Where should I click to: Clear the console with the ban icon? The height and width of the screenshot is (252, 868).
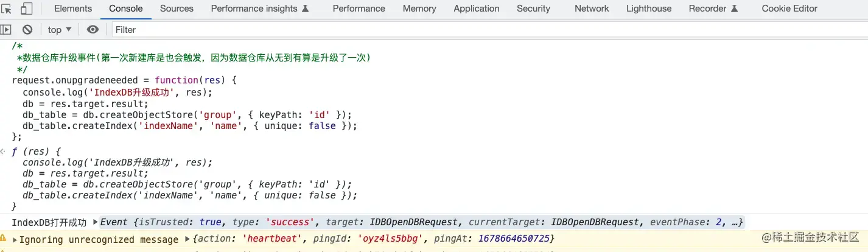[27, 29]
